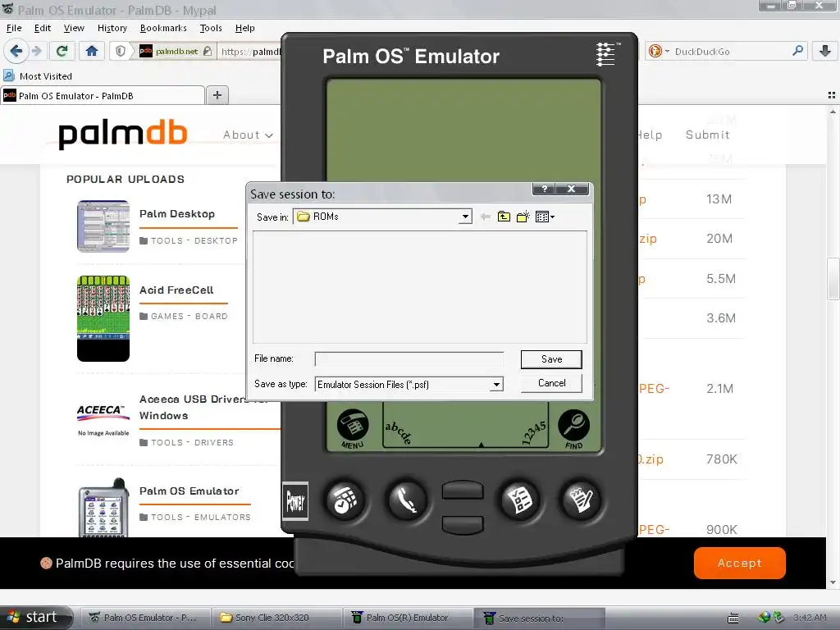Open the Palm OS Emulator upload link

point(189,491)
